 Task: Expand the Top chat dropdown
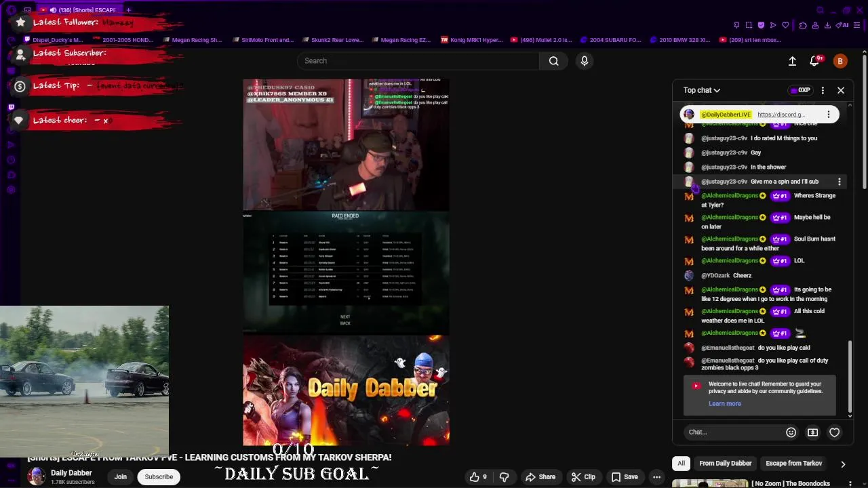[702, 90]
